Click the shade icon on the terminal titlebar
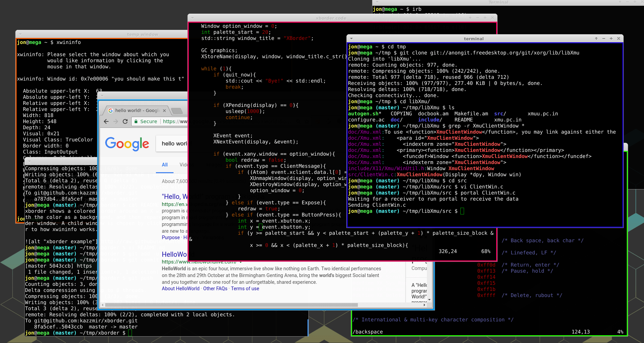The height and width of the screenshot is (343, 644). tap(596, 39)
